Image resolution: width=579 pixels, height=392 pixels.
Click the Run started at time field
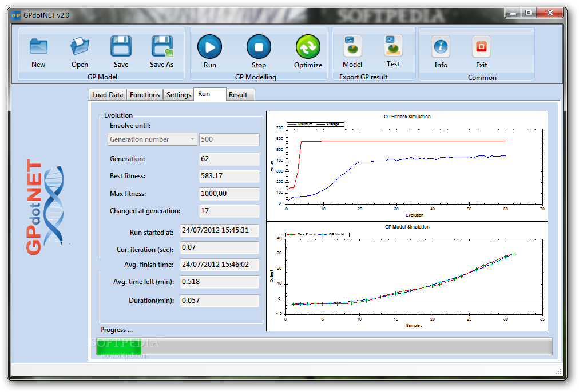pos(219,230)
